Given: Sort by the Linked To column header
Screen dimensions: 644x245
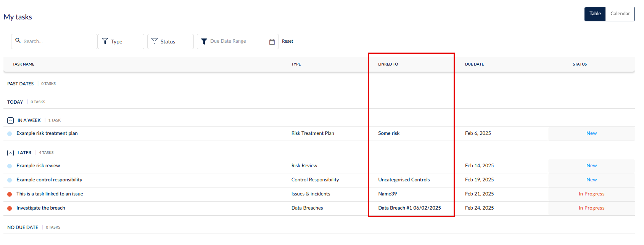Looking at the screenshot, I should tap(388, 64).
